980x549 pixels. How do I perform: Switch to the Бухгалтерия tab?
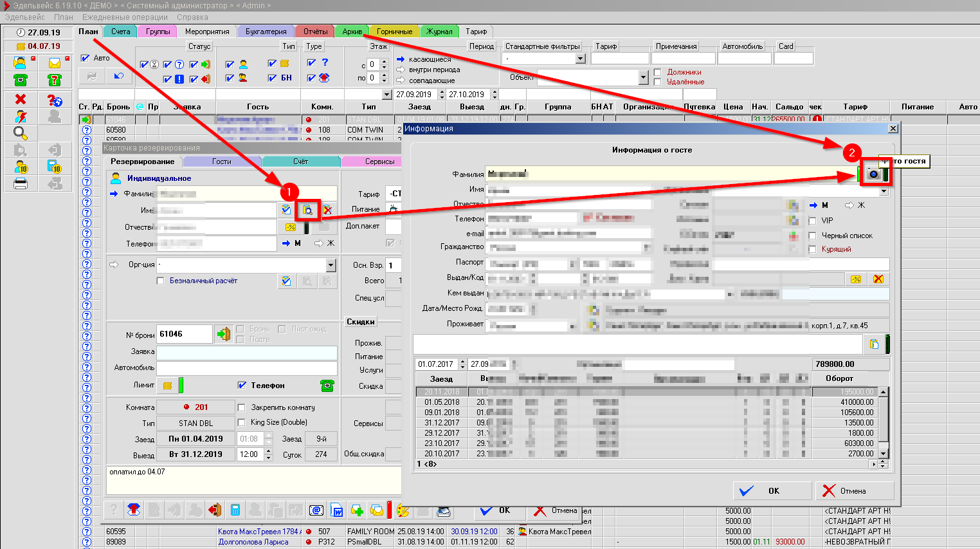coord(266,32)
